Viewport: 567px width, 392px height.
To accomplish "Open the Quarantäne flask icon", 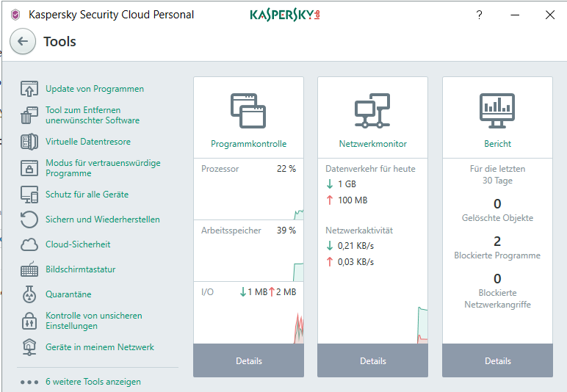I will pos(29,294).
